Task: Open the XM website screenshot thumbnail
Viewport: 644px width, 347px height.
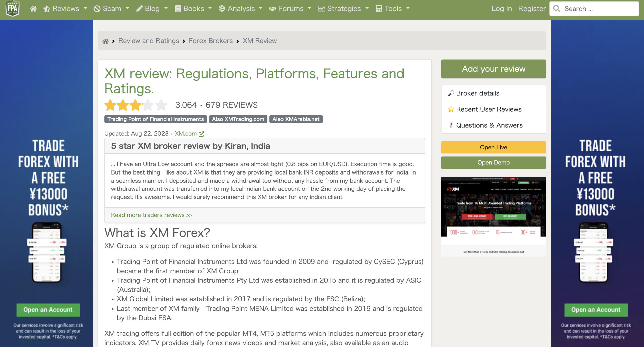Action: 494,216
